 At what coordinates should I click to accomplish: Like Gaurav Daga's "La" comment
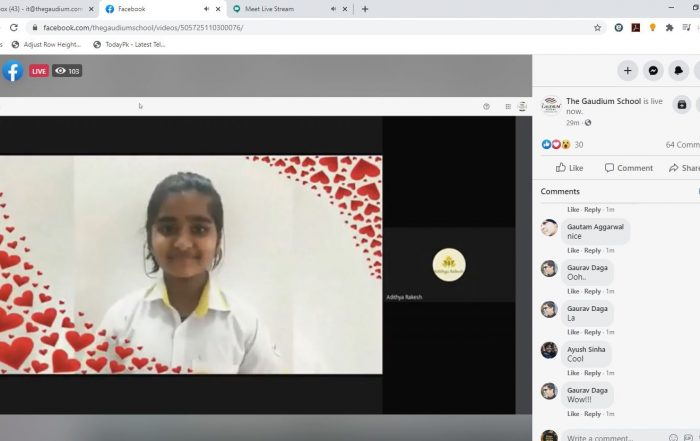573,332
